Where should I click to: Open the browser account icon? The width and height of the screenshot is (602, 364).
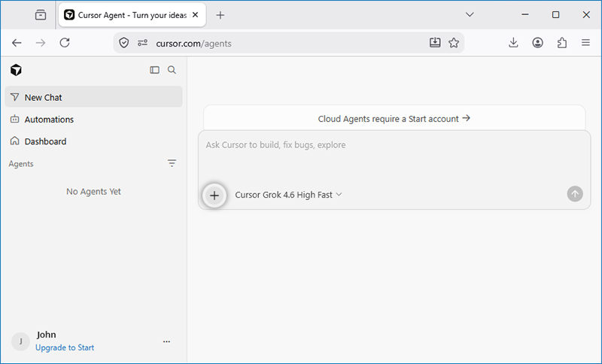point(537,43)
